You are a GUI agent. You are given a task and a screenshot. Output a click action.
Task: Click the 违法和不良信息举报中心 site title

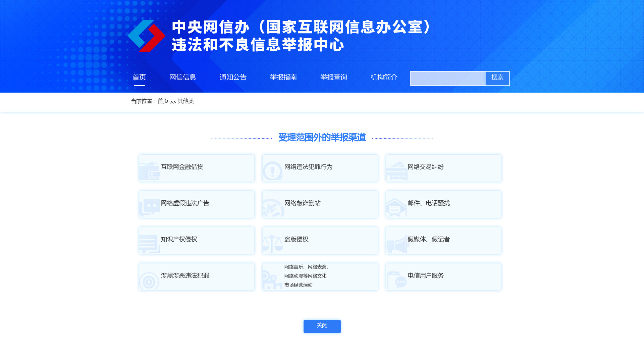[x=258, y=45]
